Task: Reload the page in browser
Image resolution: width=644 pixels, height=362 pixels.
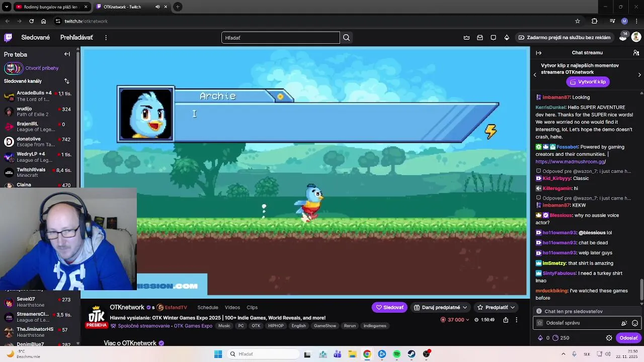Action: [31, 21]
